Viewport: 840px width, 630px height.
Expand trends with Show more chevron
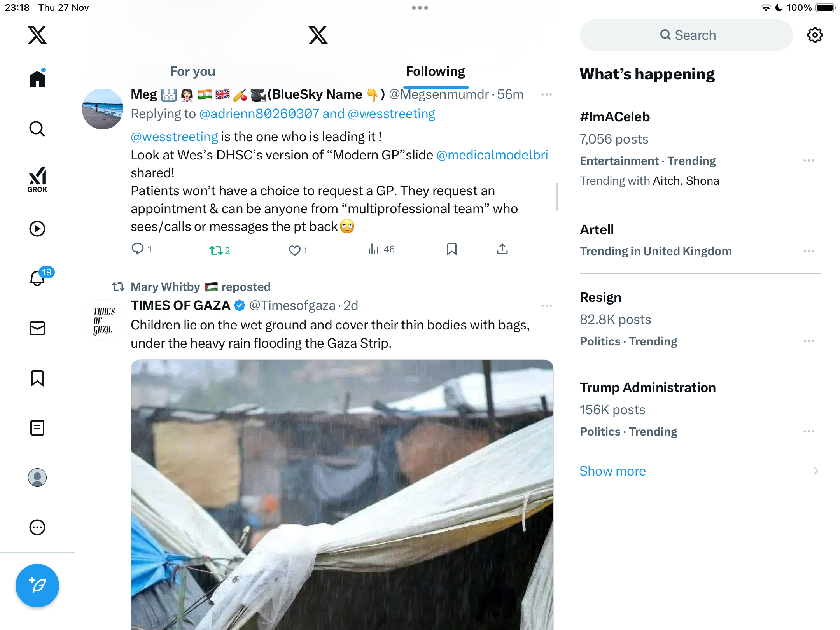click(815, 471)
